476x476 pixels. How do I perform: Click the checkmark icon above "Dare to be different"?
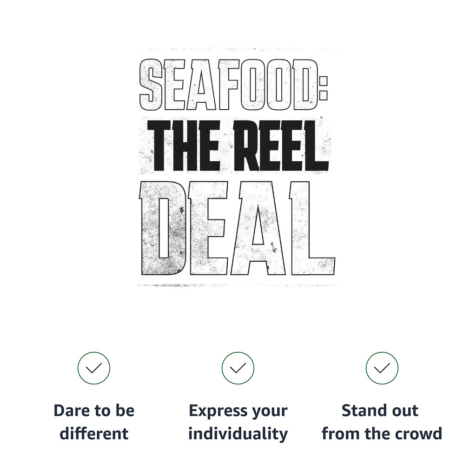pos(94,368)
